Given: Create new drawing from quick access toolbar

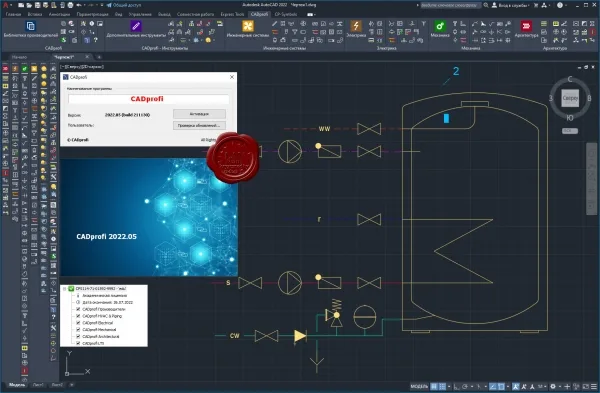Looking at the screenshot, I should coord(21,5).
